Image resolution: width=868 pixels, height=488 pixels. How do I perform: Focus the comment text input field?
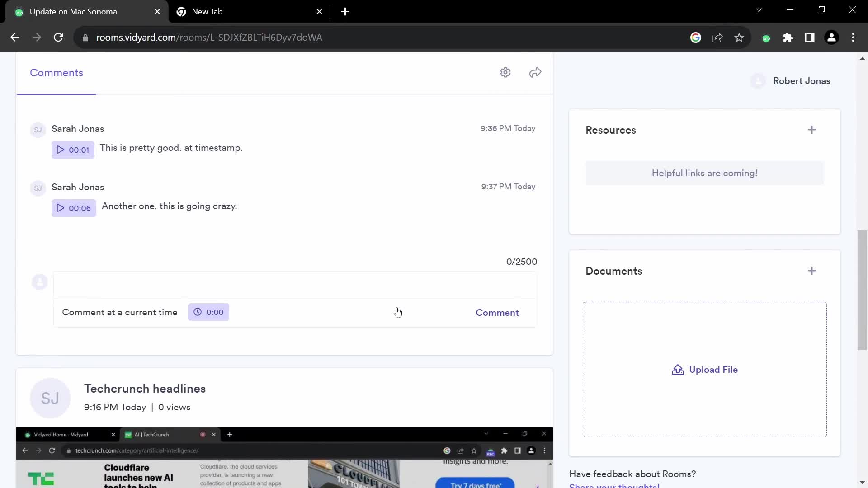point(295,284)
